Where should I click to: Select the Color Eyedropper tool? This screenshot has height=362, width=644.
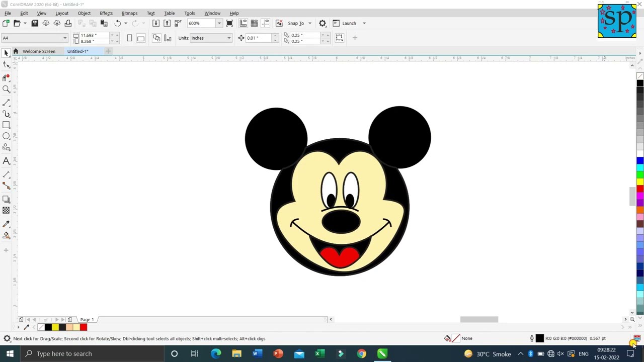pos(6,224)
